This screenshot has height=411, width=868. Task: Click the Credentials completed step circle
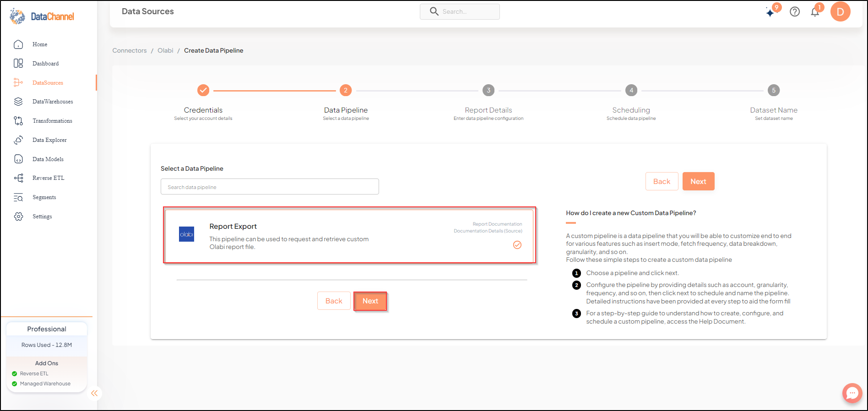[x=203, y=90]
